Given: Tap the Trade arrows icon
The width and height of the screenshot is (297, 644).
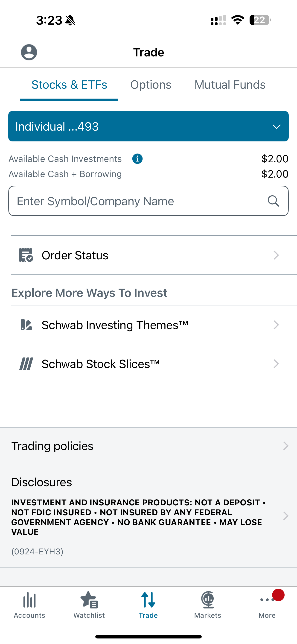Looking at the screenshot, I should (x=148, y=600).
